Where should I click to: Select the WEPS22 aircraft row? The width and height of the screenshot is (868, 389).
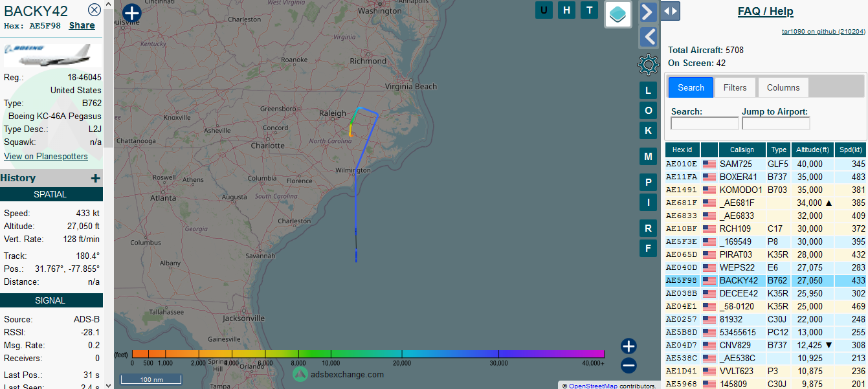point(766,268)
